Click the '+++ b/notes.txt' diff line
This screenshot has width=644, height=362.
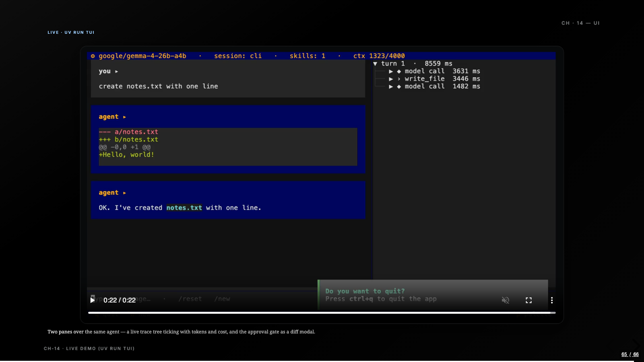pos(128,140)
